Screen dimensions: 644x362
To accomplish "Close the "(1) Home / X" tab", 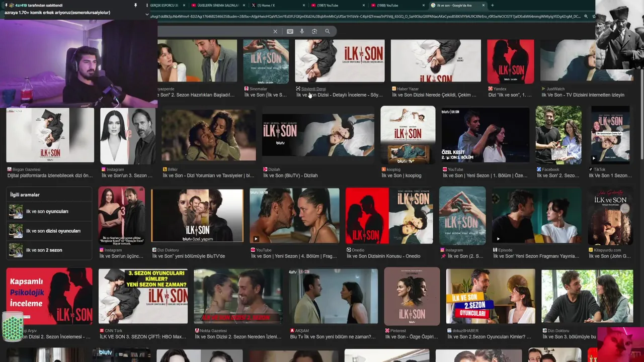I will point(304,5).
